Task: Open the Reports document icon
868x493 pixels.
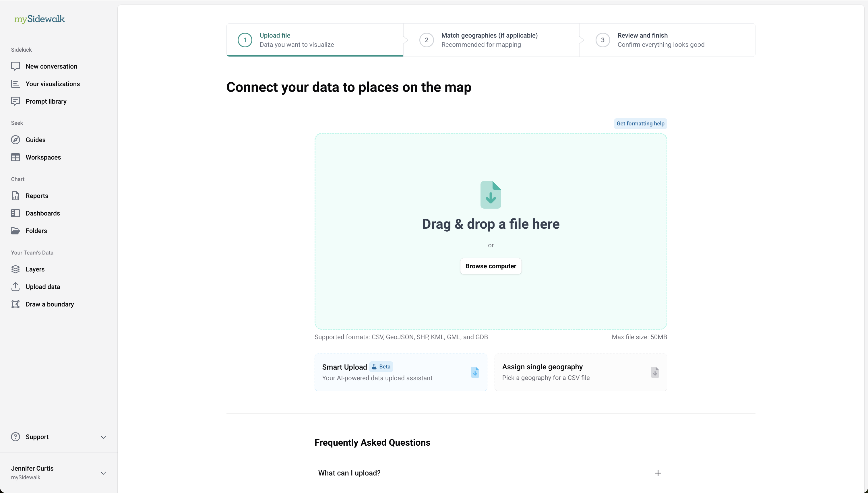Action: tap(15, 196)
